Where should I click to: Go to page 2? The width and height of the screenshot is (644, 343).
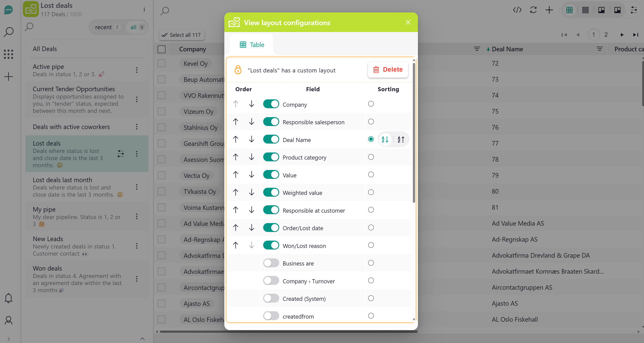[606, 35]
